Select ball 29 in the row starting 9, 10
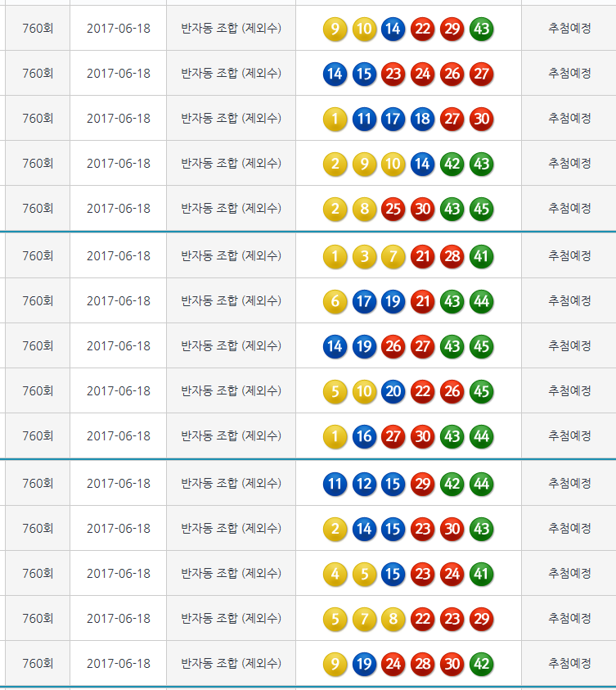 tap(452, 30)
